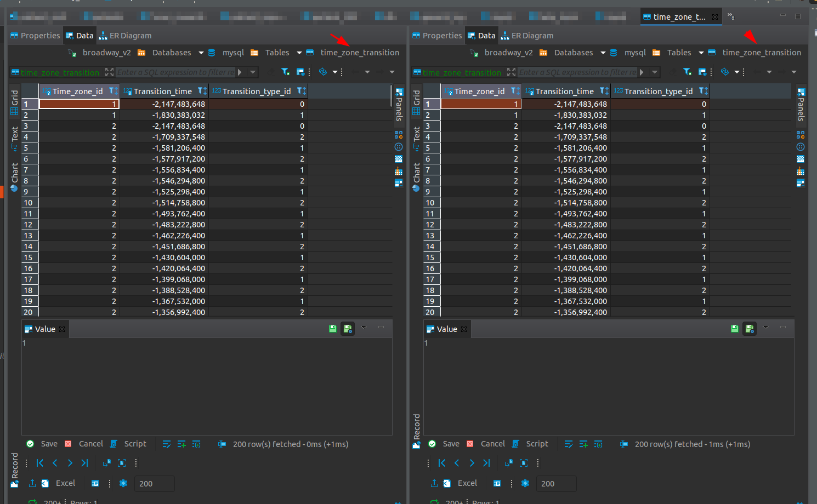This screenshot has height=504, width=817.
Task: Click Cancel button in right pane
Action: [x=486, y=444]
